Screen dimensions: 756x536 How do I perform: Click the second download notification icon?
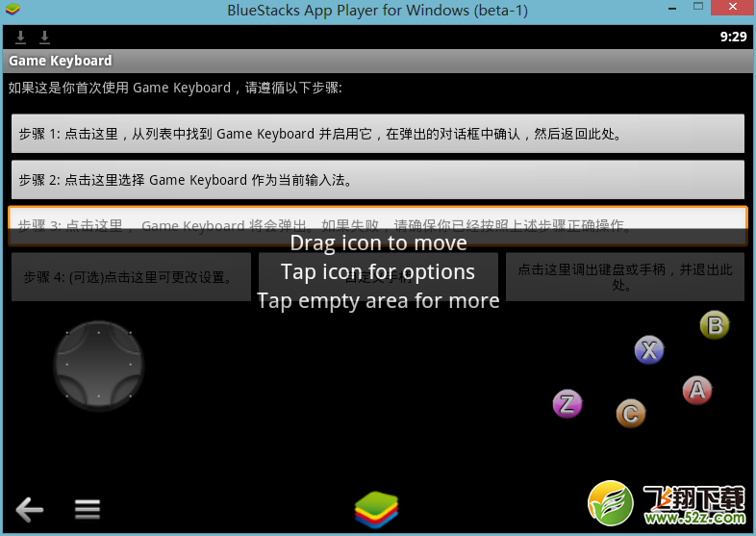(45, 38)
